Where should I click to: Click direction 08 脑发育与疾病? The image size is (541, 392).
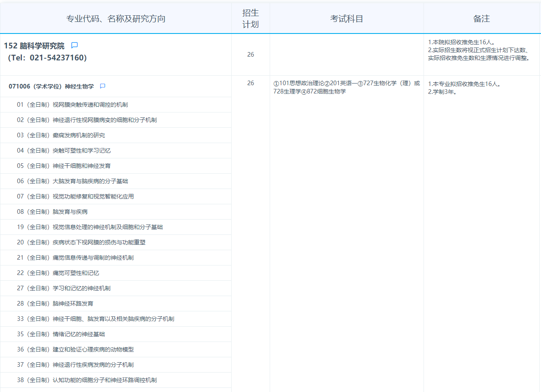click(52, 212)
